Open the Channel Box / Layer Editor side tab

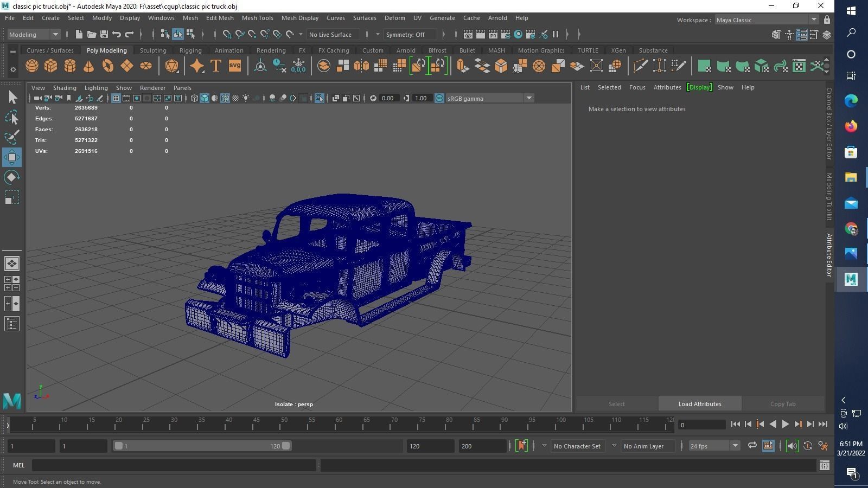[829, 123]
